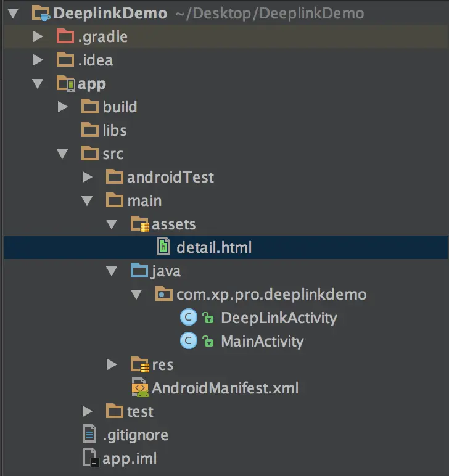Select the libs folder
449x476 pixels.
click(104, 130)
